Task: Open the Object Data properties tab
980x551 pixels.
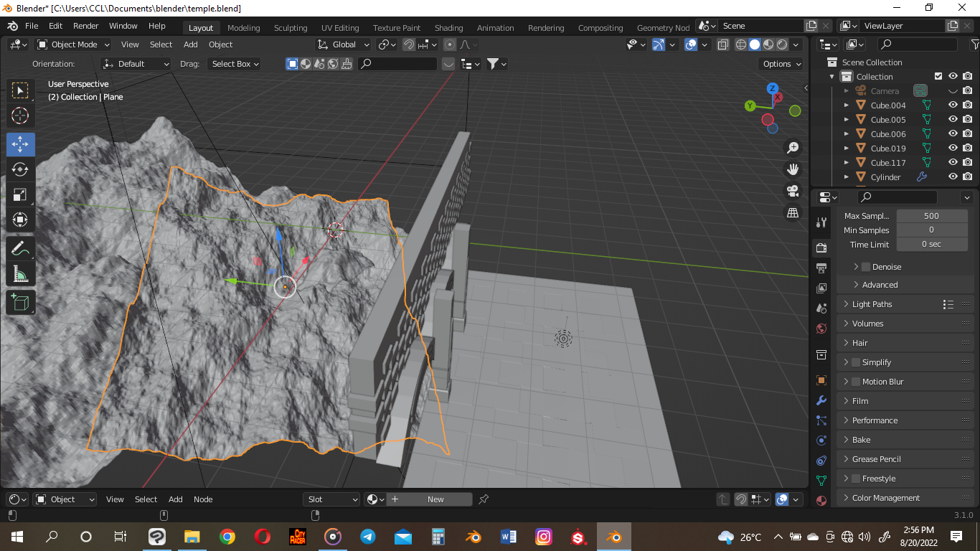Action: coord(821,481)
